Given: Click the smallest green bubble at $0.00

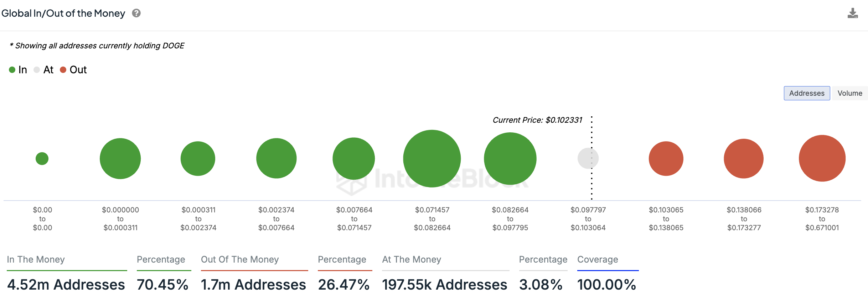Looking at the screenshot, I should click(42, 158).
